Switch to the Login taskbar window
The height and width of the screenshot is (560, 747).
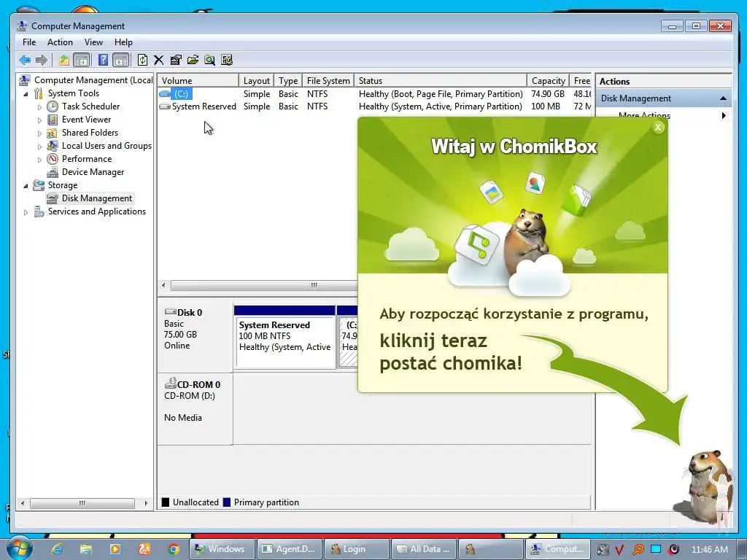[356, 549]
